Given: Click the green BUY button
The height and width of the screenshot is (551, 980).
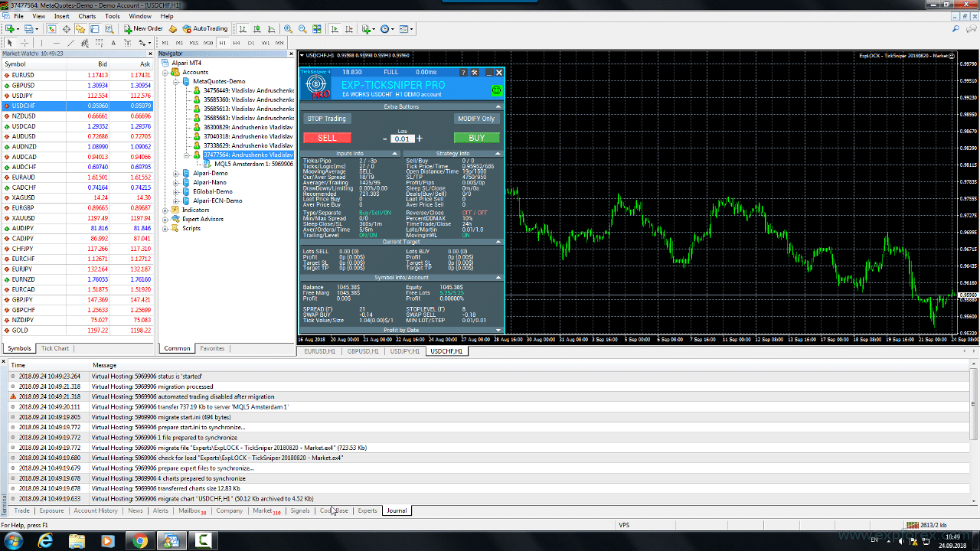Looking at the screenshot, I should pos(476,138).
